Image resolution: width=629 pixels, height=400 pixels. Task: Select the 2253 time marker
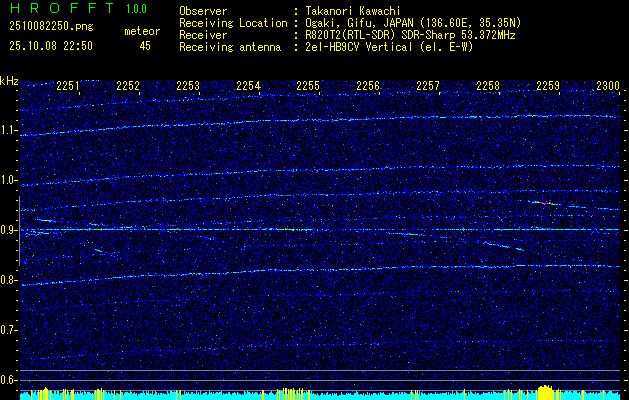pyautogui.click(x=188, y=86)
